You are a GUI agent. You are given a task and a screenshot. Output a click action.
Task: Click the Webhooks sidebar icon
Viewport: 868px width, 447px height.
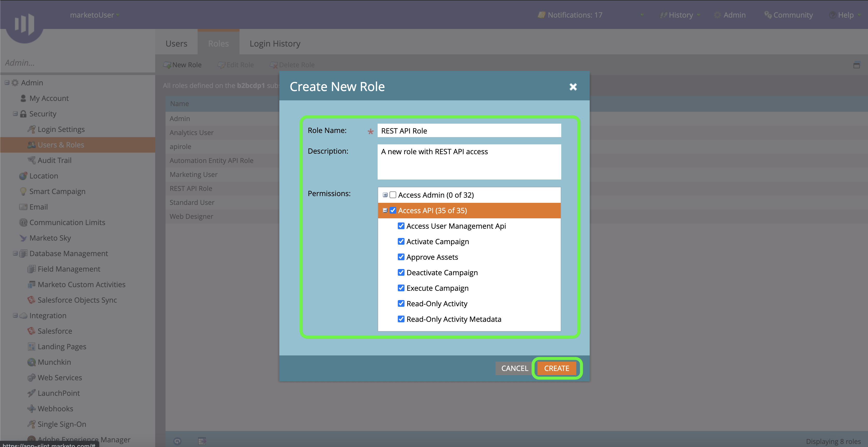tap(31, 408)
